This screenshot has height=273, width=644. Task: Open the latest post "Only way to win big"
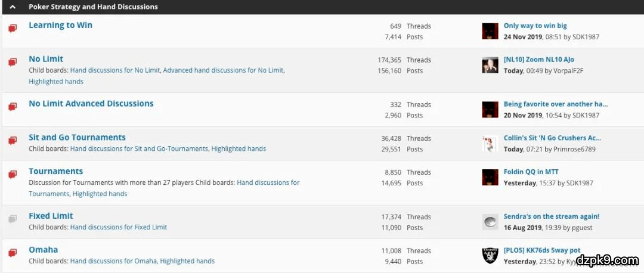tap(535, 26)
